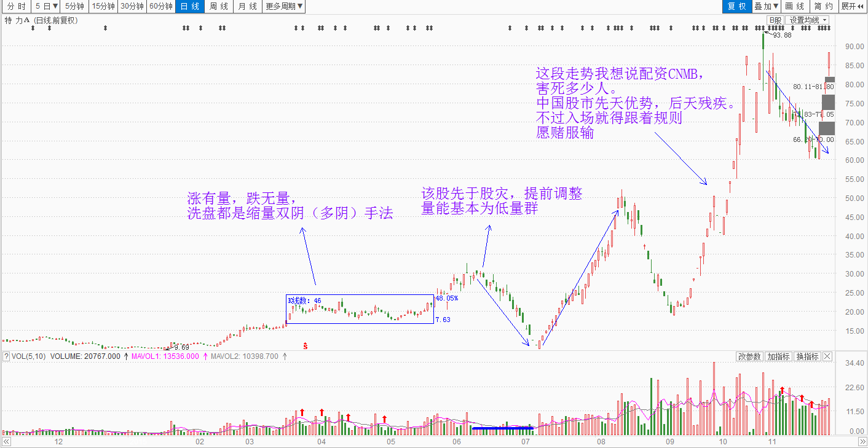This screenshot has width=868, height=448.
Task: Click the 08 month label on time axis
Action: pos(601,442)
